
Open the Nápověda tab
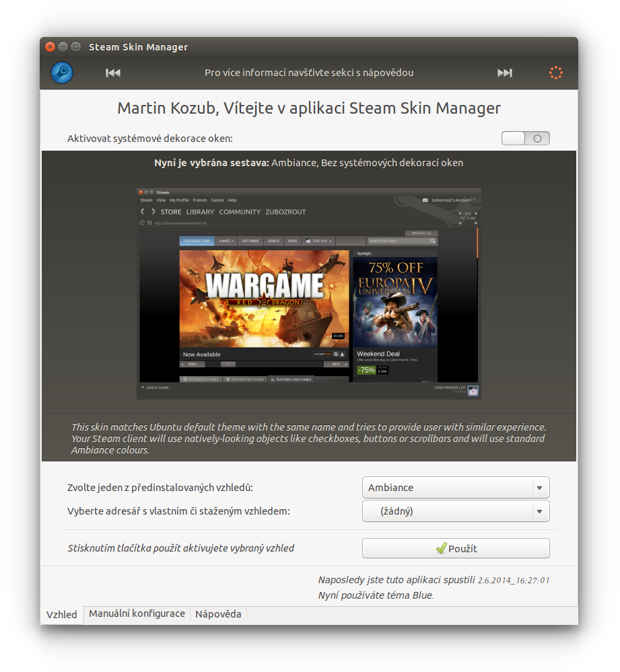[218, 613]
